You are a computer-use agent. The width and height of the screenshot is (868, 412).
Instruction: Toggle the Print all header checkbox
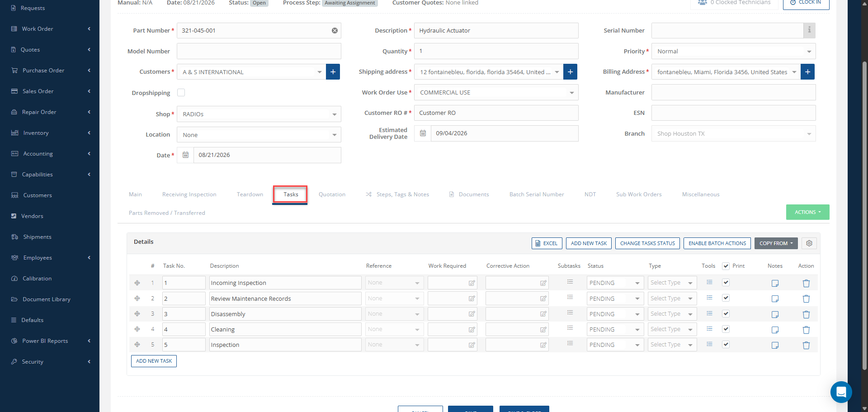[726, 266]
